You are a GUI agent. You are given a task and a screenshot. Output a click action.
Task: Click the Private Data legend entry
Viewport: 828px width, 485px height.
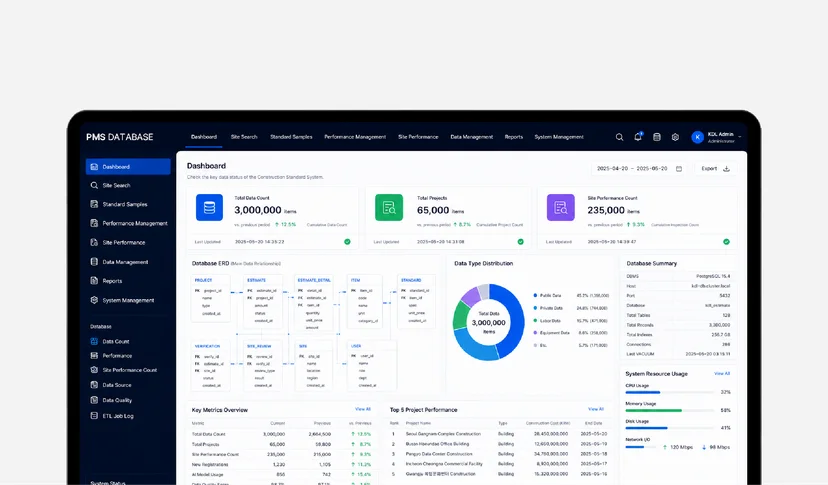click(571, 308)
